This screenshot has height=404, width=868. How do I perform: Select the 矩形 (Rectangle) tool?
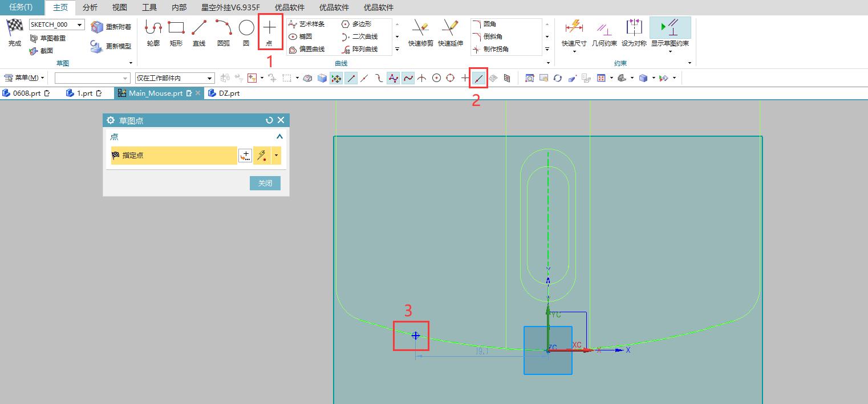175,32
